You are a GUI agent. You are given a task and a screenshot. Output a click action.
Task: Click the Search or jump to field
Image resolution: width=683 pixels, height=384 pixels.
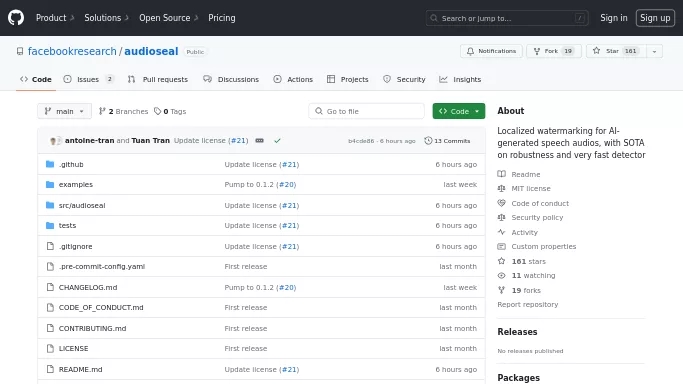[507, 18]
